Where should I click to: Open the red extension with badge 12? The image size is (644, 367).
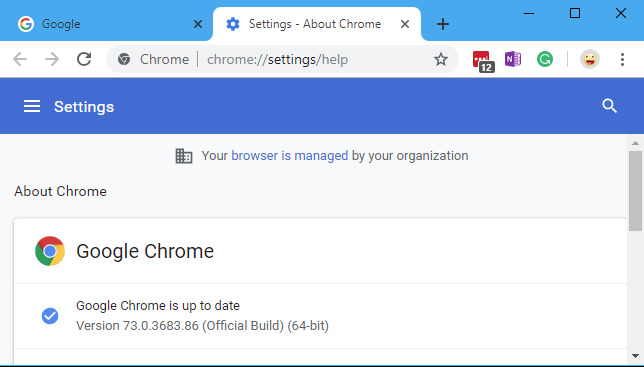[483, 61]
